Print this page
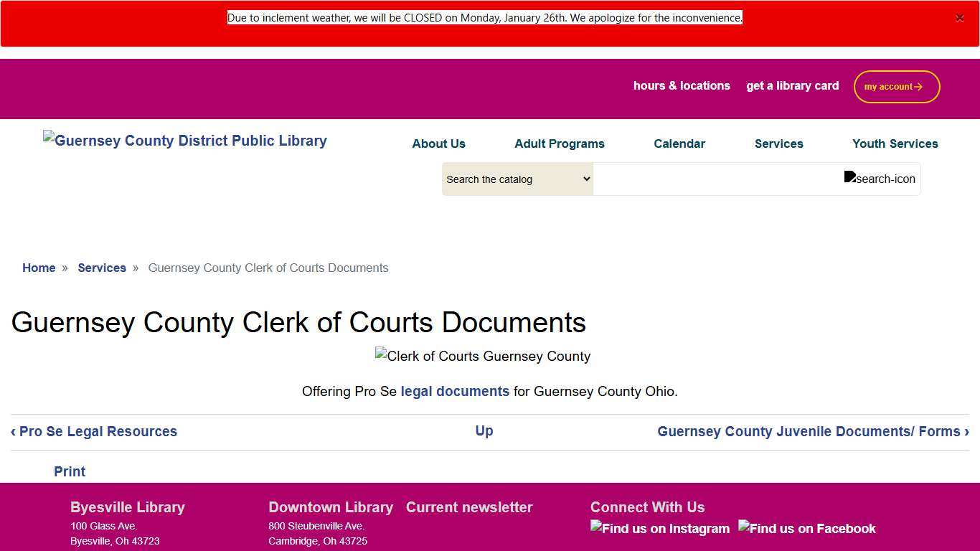The width and height of the screenshot is (980, 551). point(69,471)
